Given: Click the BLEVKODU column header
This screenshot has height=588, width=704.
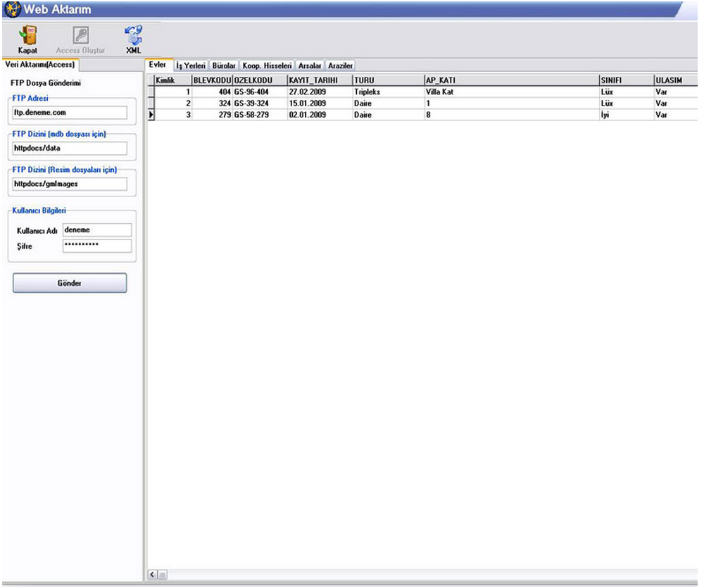Looking at the screenshot, I should click(212, 80).
